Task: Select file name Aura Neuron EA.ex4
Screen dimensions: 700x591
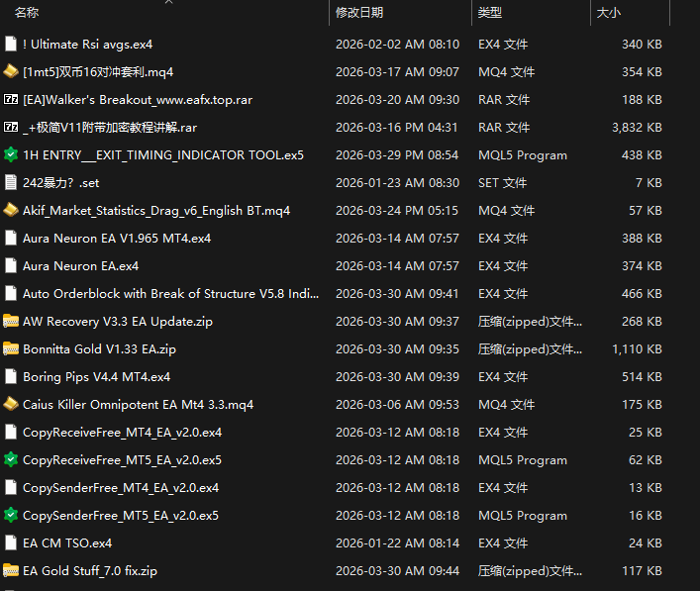Action: (x=81, y=265)
